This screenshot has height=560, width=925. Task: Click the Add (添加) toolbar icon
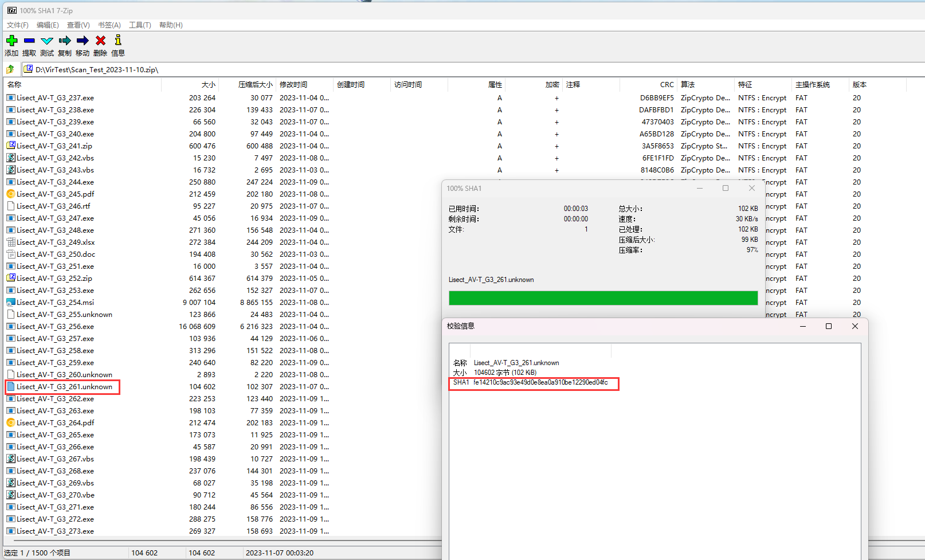pos(12,41)
